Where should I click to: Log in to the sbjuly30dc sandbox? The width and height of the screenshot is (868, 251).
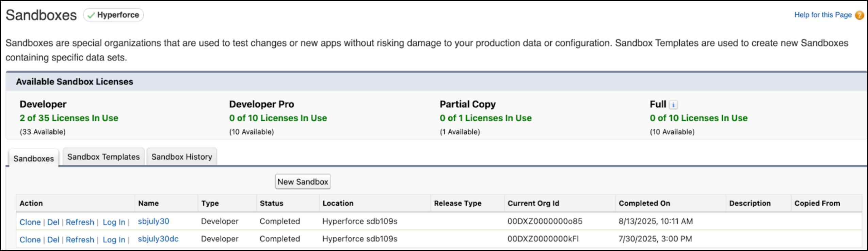(114, 240)
